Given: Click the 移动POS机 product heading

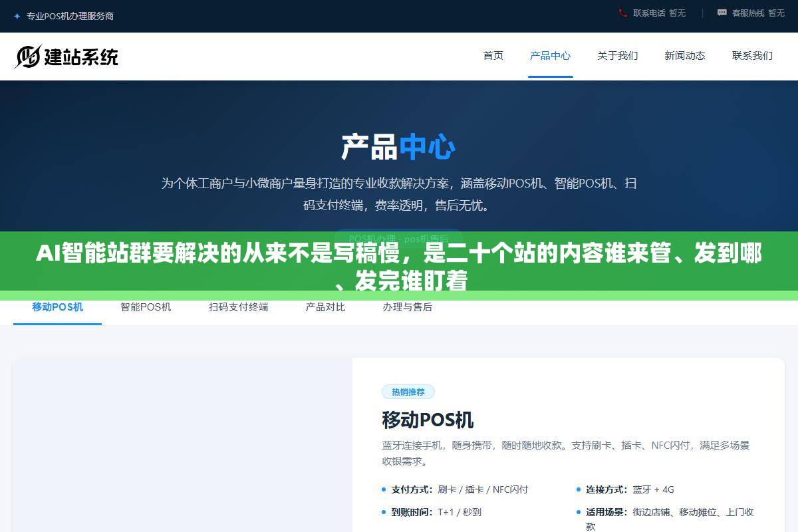Looking at the screenshot, I should click(428, 420).
